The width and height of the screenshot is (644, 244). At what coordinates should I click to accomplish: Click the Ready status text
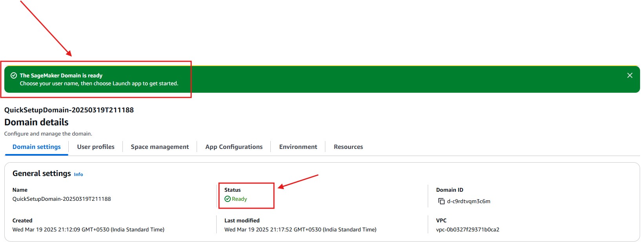coord(239,199)
